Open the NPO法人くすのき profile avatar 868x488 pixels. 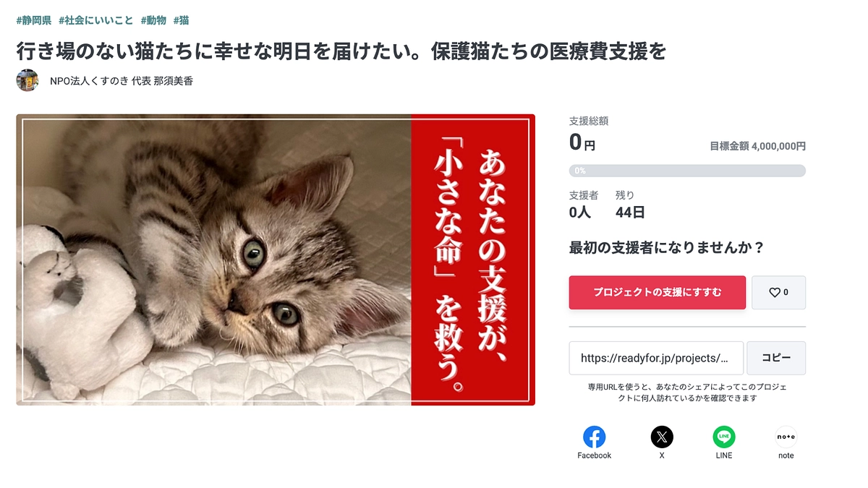point(27,80)
